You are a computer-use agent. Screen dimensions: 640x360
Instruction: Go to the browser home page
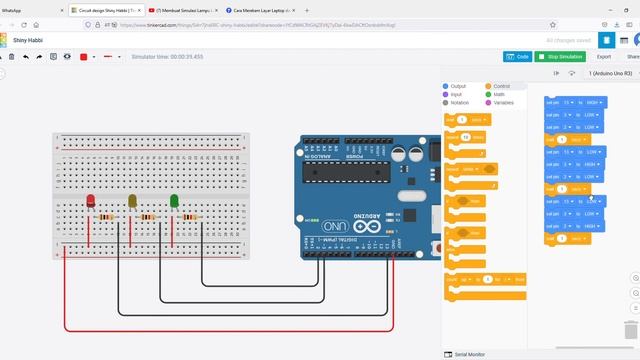pos(36,25)
